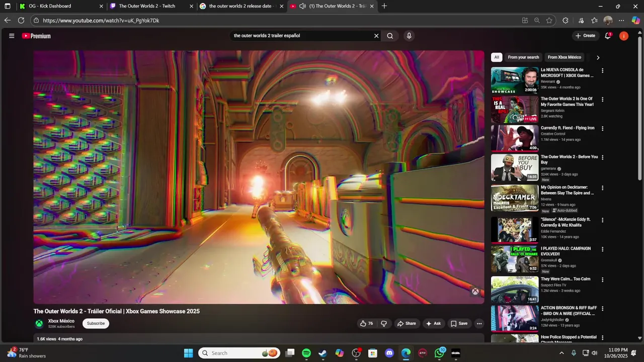Close the Twitch tab
Image resolution: width=644 pixels, height=362 pixels.
pos(191,6)
